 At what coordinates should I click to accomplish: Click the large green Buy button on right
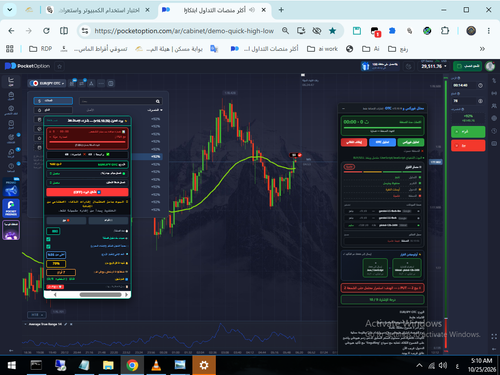tap(468, 132)
